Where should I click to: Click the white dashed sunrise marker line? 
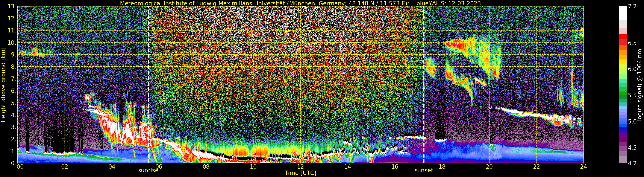tap(148, 85)
